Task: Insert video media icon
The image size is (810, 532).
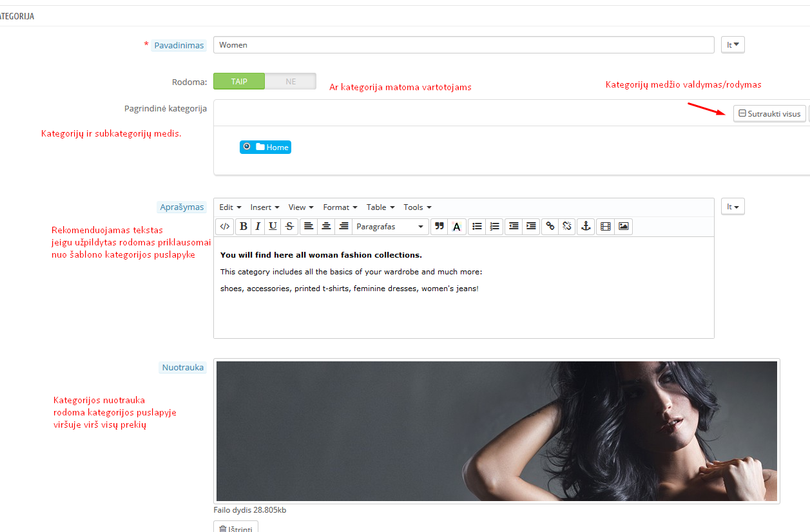Action: 605,226
